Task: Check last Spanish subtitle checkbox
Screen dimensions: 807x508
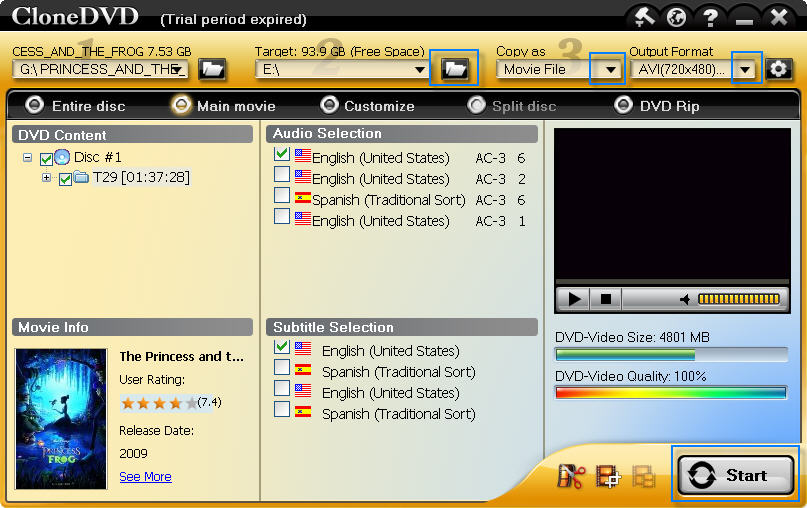Action: click(282, 409)
